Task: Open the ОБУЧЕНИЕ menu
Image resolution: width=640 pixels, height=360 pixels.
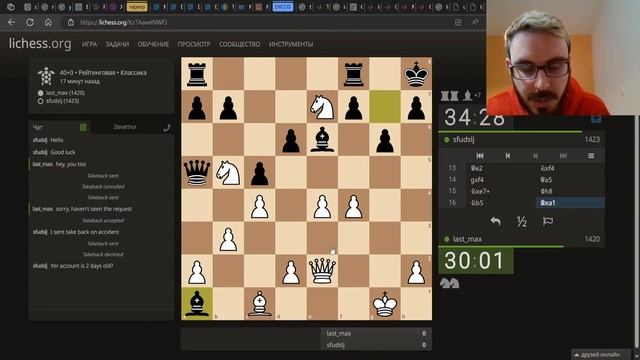Action: tap(153, 44)
